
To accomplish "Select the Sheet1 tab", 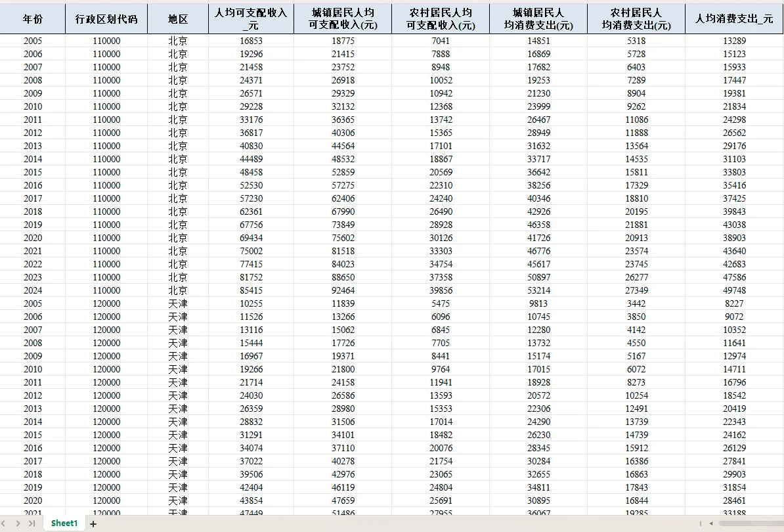I will pos(64,523).
